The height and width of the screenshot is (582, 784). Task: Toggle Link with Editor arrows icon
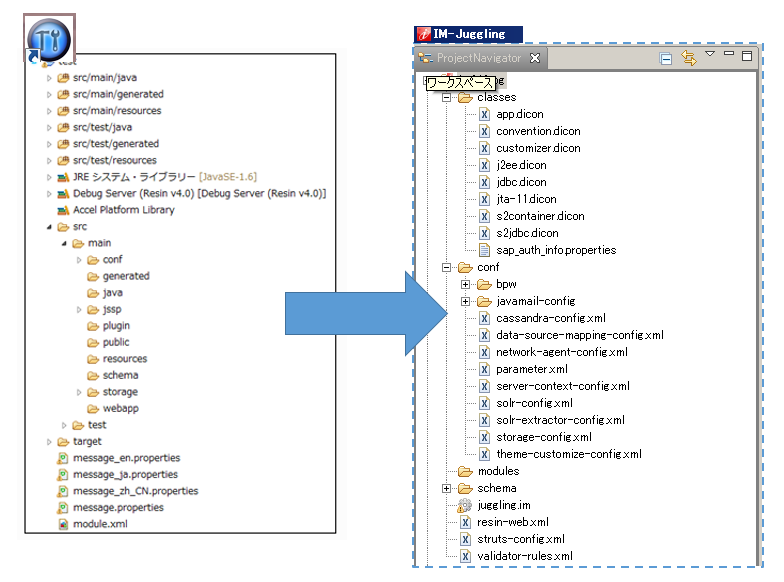pos(689,58)
